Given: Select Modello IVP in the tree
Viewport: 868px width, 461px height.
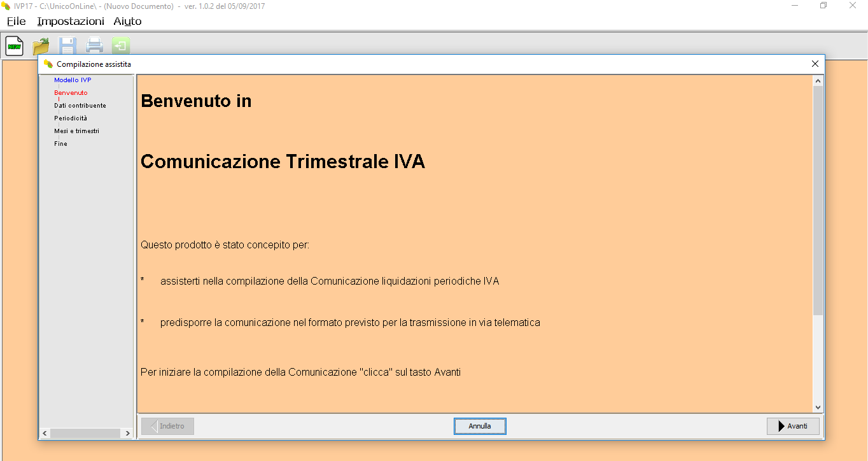Looking at the screenshot, I should pos(73,80).
